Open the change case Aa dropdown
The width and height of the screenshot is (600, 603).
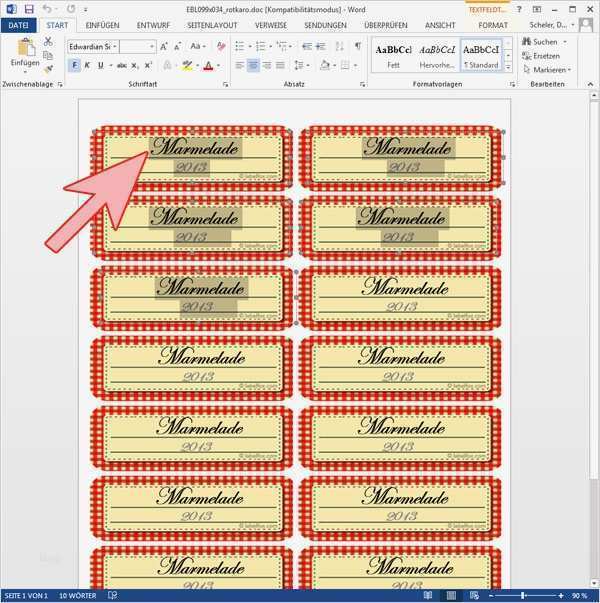pos(198,47)
